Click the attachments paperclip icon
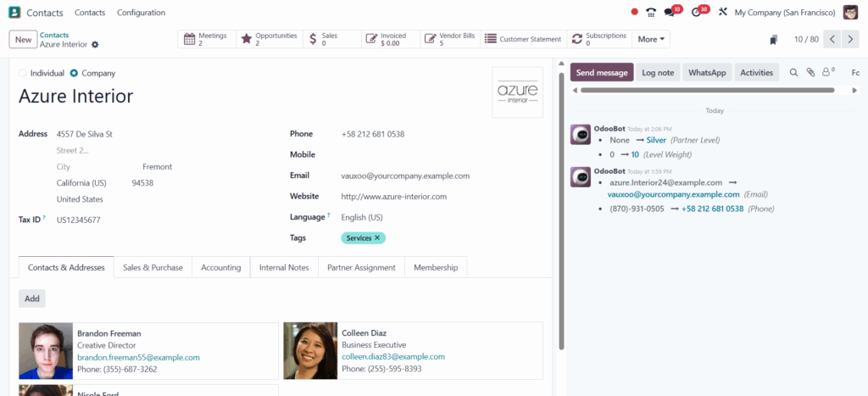The height and width of the screenshot is (396, 868). pos(810,73)
